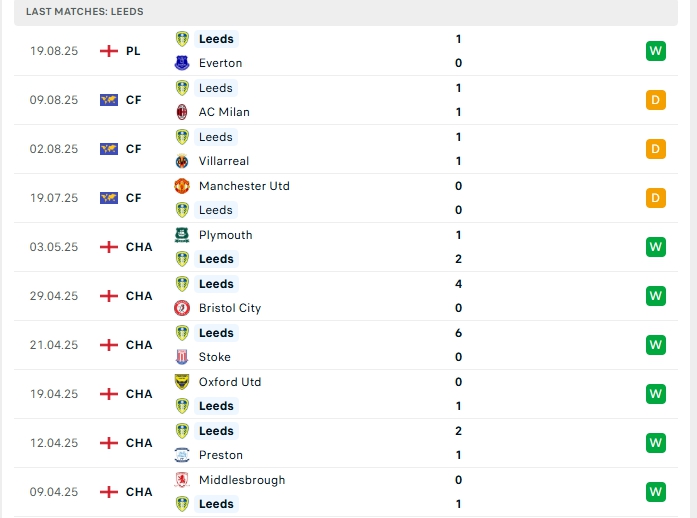Screen dimensions: 697x518
Task: Click the D result badge for Manchester Utd match
Action: point(656,198)
